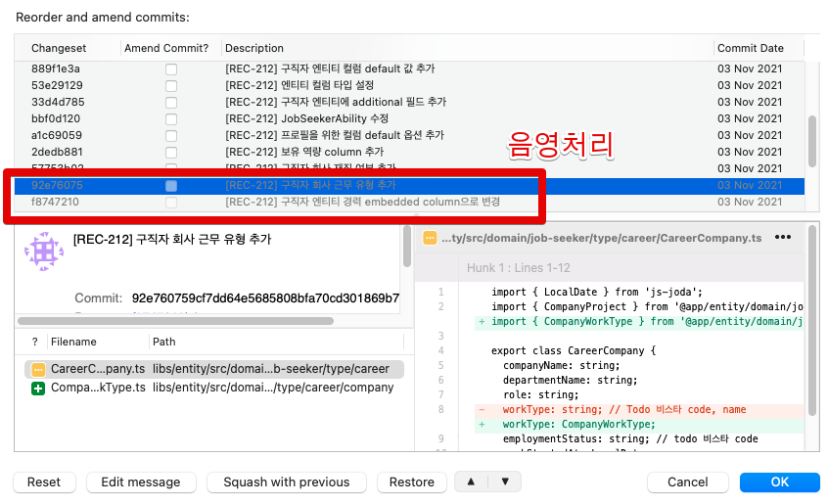Click the modified file icon beside CareerC...pany.ts
Viewport: 828px width, 504px height.
coord(38,369)
